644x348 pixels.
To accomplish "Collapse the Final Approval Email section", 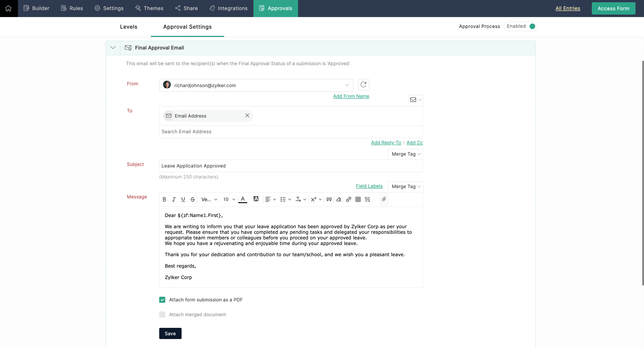I will (x=113, y=47).
